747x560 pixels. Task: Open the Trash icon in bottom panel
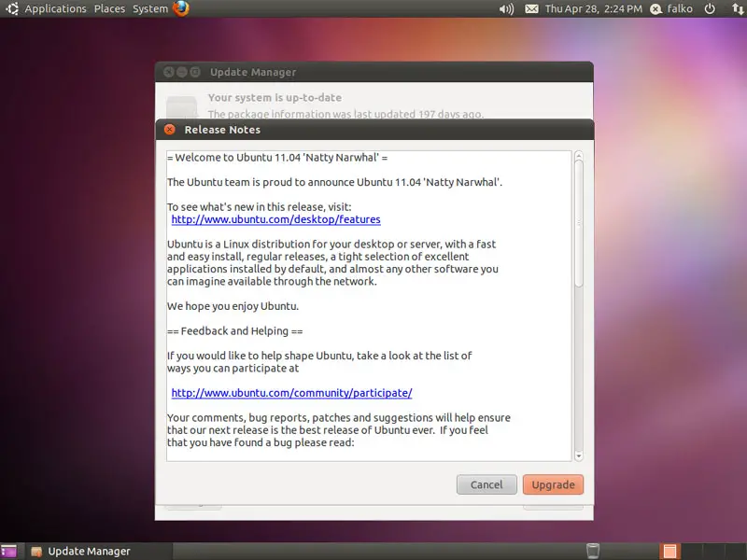(593, 551)
